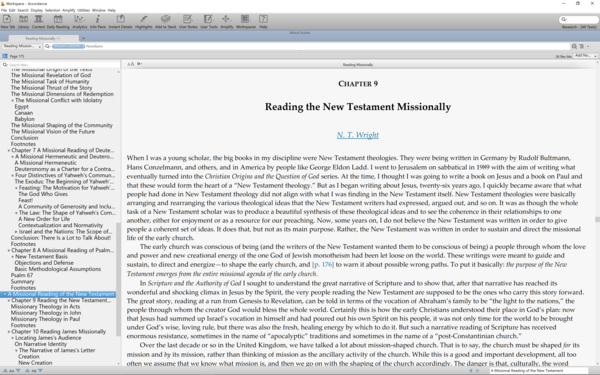Image resolution: width=600 pixels, height=375 pixels.
Task: Click the Amplify toolbar icon
Action: (227, 21)
